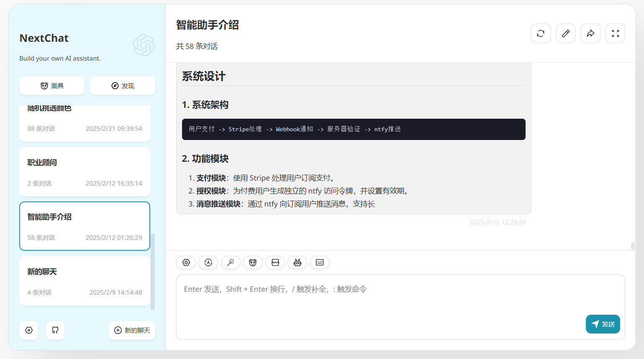The image size is (644, 359).
Task: Click the settings gear at sidebar bottom
Action: click(x=28, y=330)
